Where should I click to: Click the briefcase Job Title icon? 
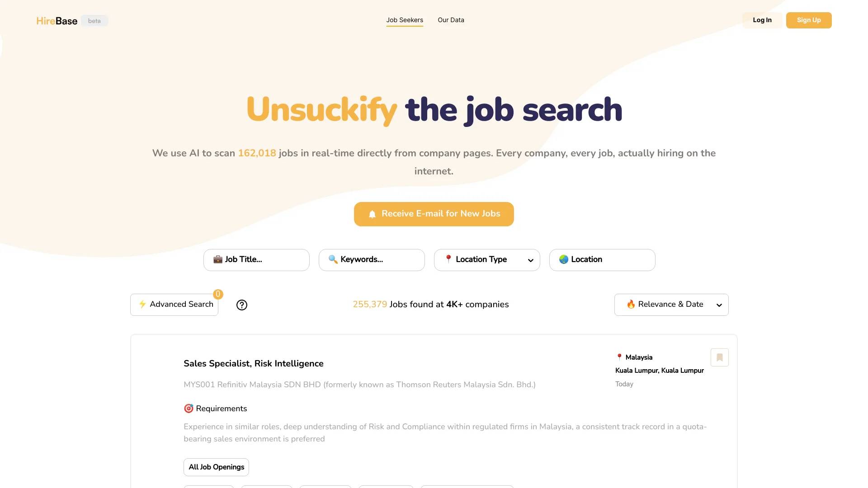pyautogui.click(x=217, y=260)
